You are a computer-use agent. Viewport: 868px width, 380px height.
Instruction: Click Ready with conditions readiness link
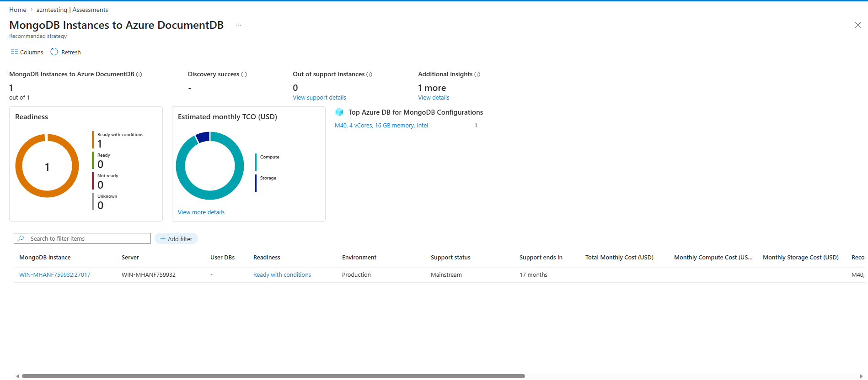(x=282, y=275)
